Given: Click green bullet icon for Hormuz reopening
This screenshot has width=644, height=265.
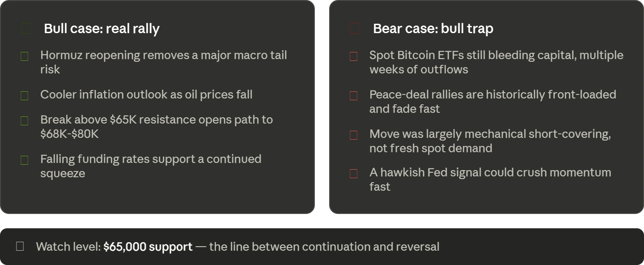Looking at the screenshot, I should [x=25, y=56].
